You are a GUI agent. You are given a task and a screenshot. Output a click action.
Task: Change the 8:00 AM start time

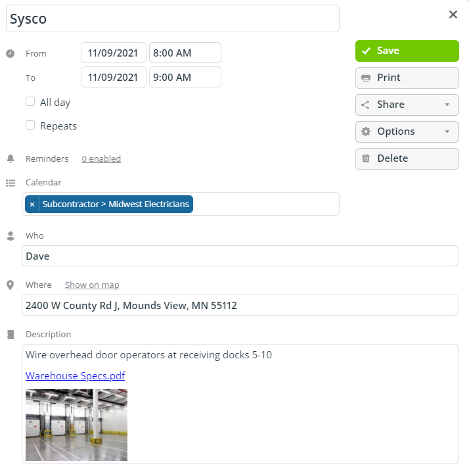[x=185, y=53]
